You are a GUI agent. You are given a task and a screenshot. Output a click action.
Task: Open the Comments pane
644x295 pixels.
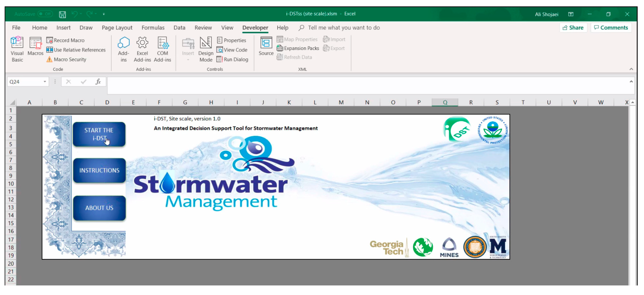point(611,27)
